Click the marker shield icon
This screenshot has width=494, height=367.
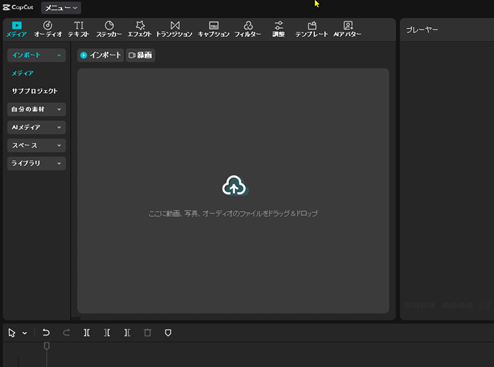click(x=168, y=333)
